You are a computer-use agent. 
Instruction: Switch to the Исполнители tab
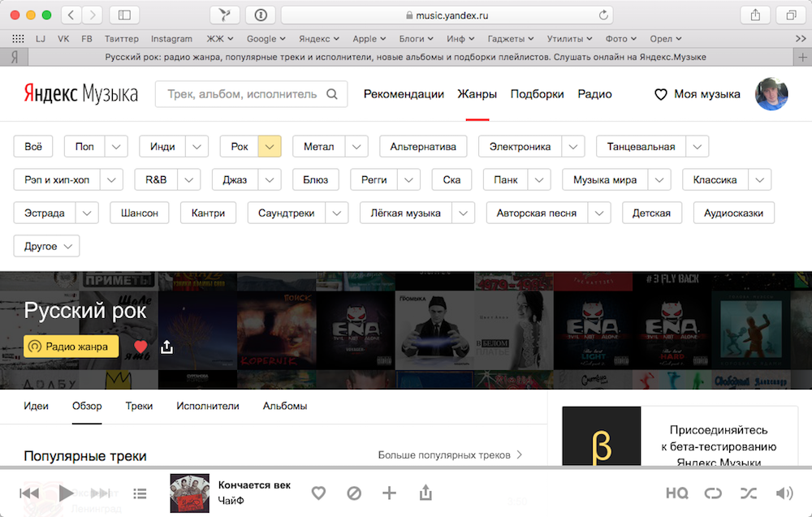click(x=208, y=407)
